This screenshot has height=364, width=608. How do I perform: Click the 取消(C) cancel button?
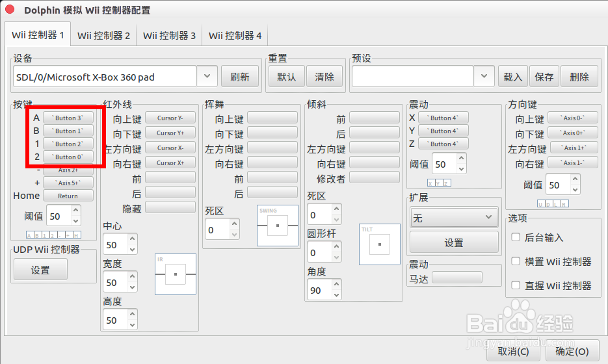click(513, 351)
